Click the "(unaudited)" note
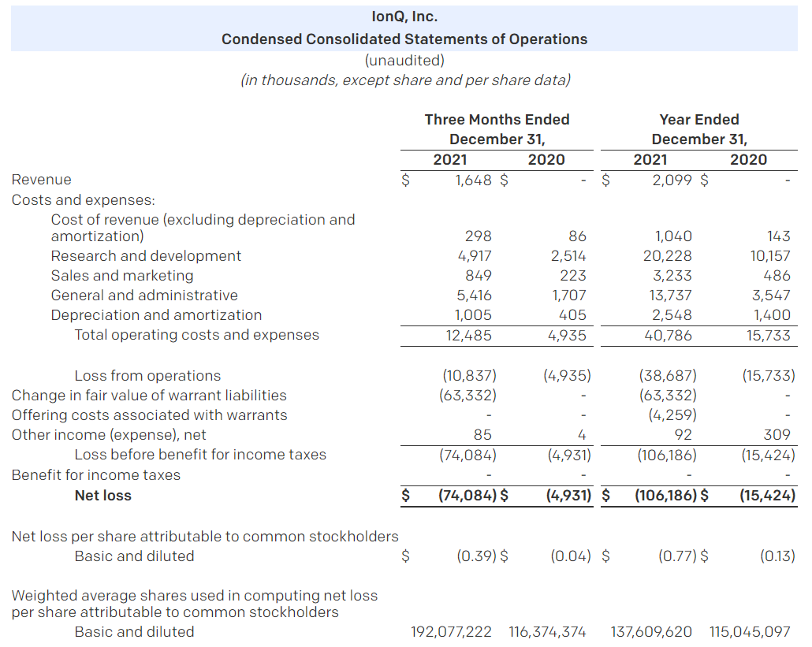This screenshot has height=647, width=812. click(x=404, y=61)
